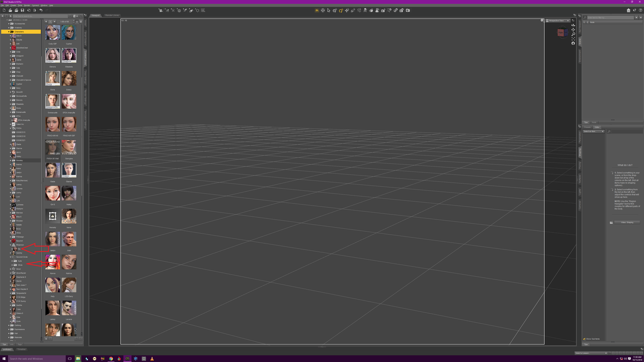This screenshot has height=362, width=644.
Task: Click the viewport Reset view icon
Action: [573, 43]
